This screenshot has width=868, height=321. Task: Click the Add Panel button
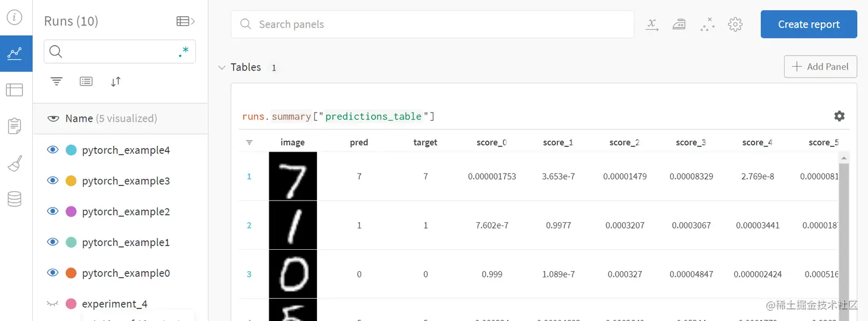(820, 67)
